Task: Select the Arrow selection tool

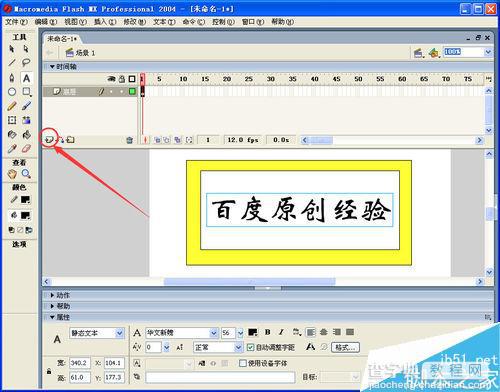Action: tap(12, 49)
